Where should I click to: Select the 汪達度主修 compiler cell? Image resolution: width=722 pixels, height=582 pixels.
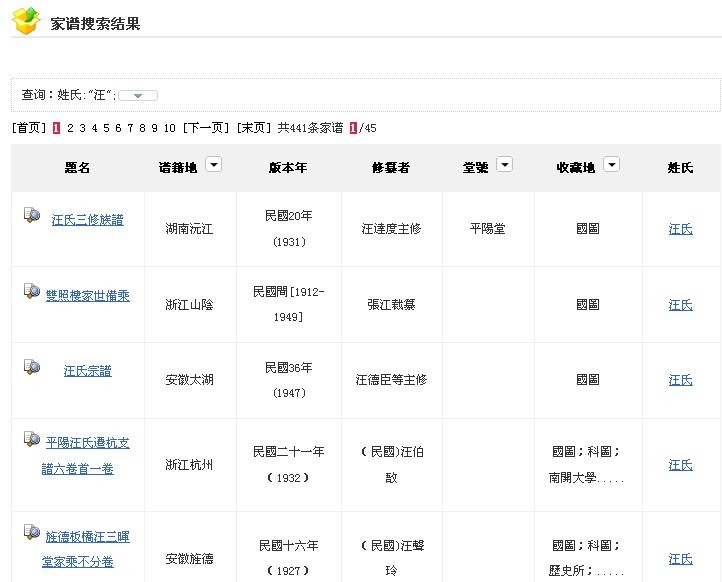pos(391,229)
